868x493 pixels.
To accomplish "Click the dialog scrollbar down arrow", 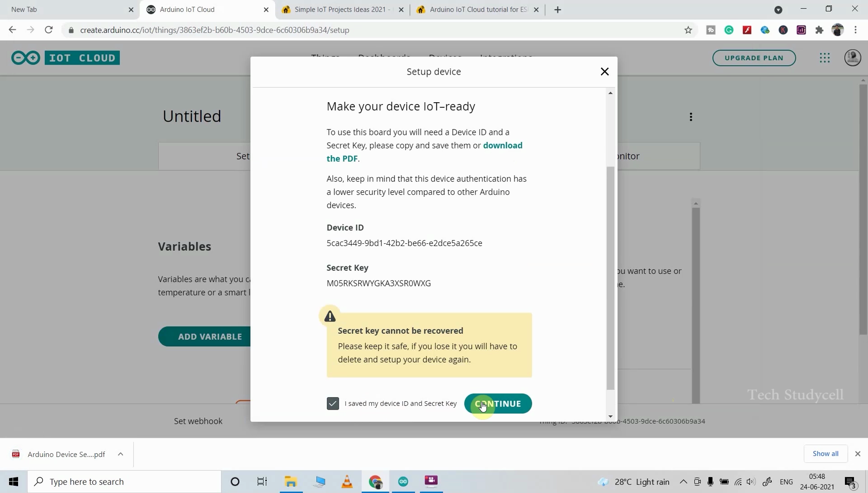I will [610, 417].
